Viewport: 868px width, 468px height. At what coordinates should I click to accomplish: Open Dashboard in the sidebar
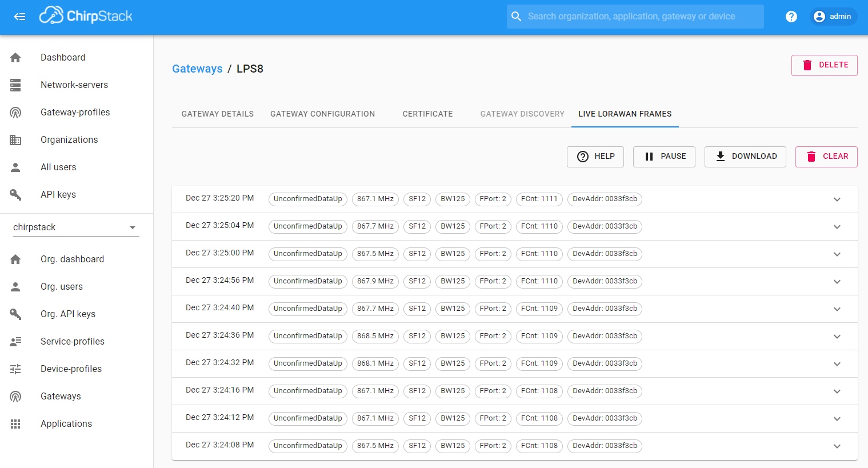[77, 58]
